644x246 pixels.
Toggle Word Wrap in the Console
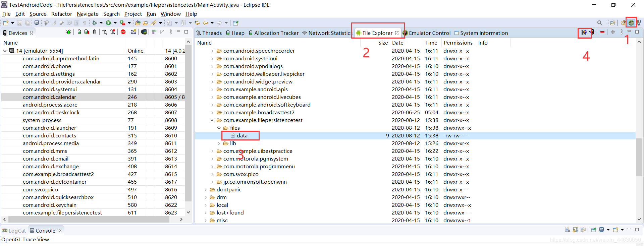point(583,230)
